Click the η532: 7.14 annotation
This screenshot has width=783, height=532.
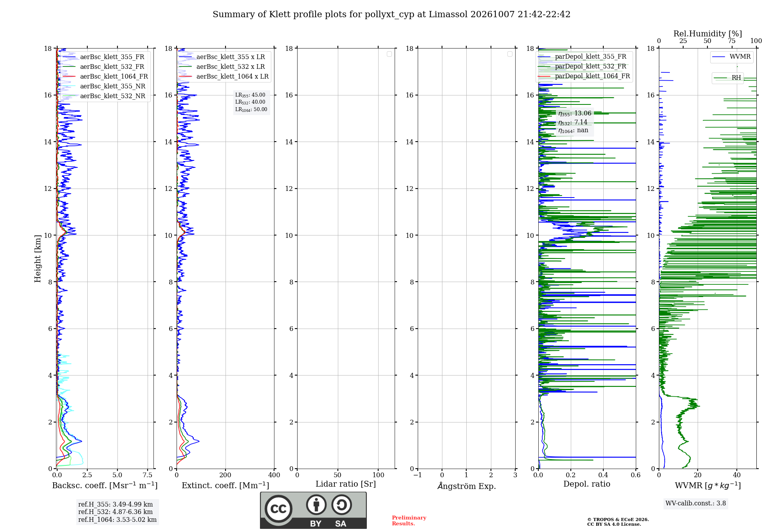(x=573, y=122)
